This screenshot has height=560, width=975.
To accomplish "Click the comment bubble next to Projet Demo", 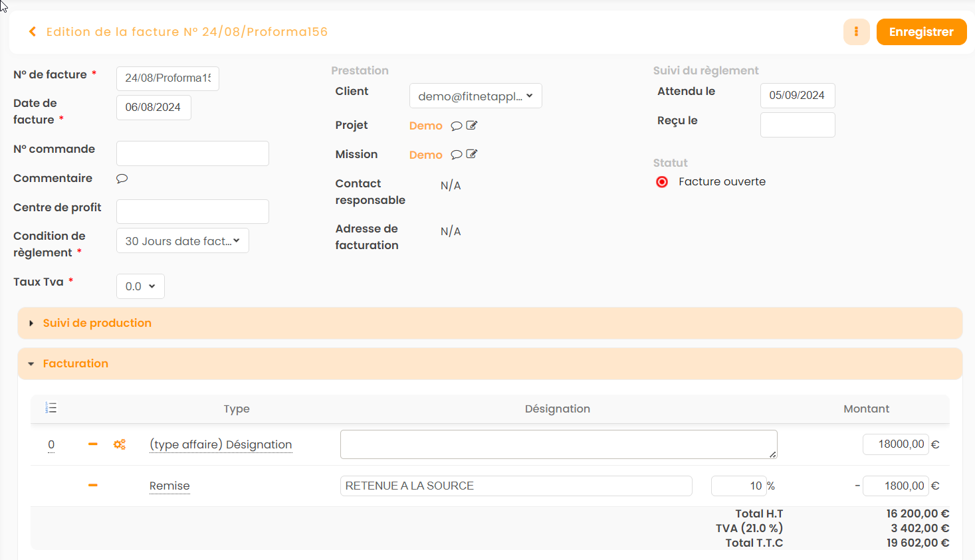I will click(457, 126).
